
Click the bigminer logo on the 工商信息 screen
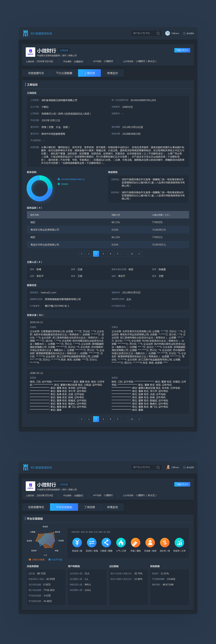(30, 52)
